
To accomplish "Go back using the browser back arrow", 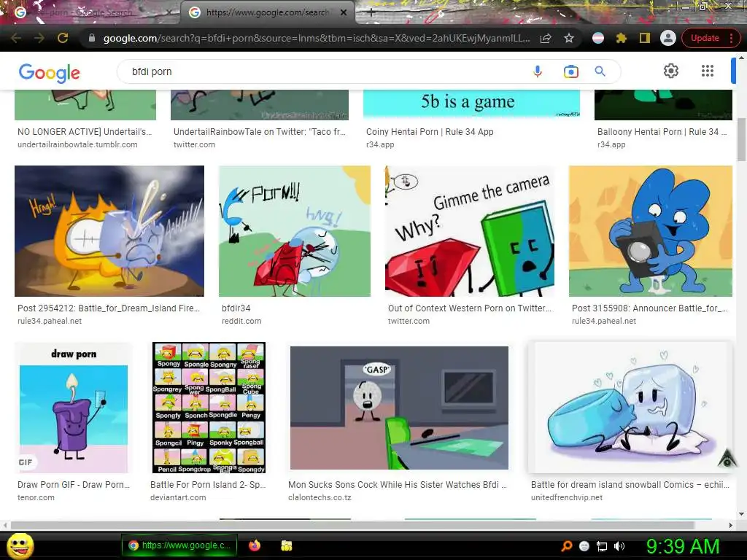I will click(16, 38).
